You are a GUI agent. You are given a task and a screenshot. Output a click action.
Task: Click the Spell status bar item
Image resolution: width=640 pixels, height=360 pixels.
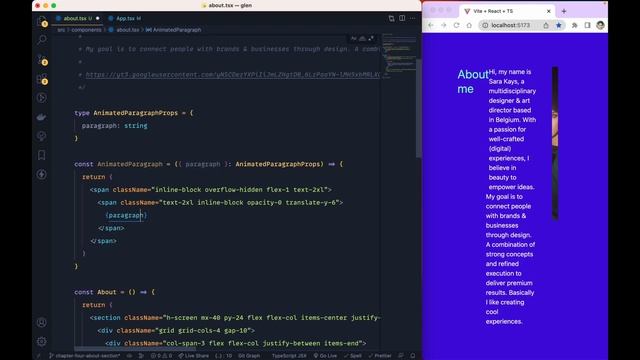click(353, 356)
